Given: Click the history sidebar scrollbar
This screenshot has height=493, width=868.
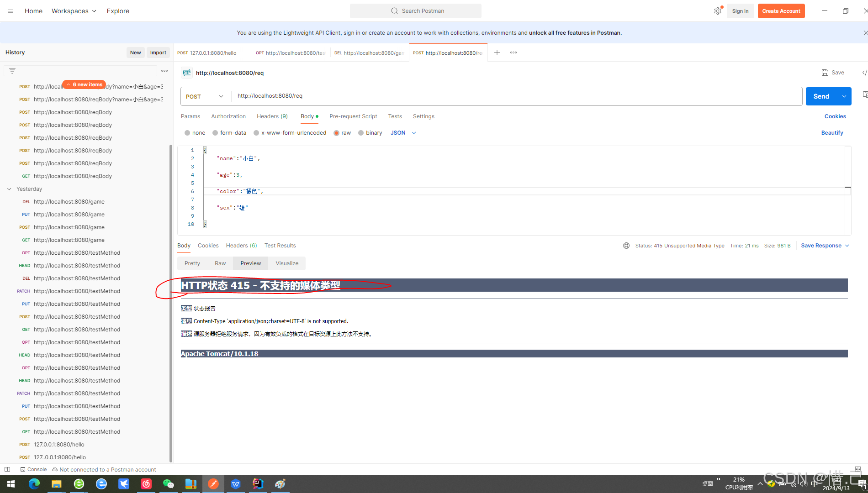Looking at the screenshot, I should click(171, 304).
